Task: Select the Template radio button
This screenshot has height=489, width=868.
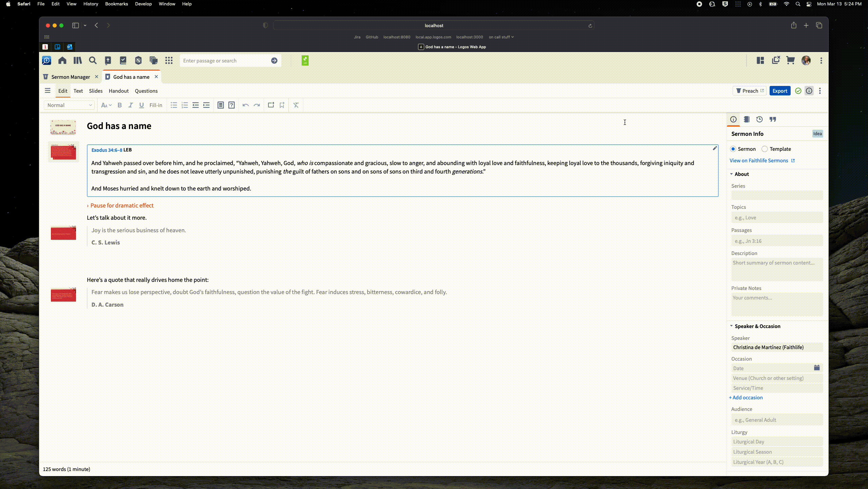Action: pyautogui.click(x=765, y=148)
